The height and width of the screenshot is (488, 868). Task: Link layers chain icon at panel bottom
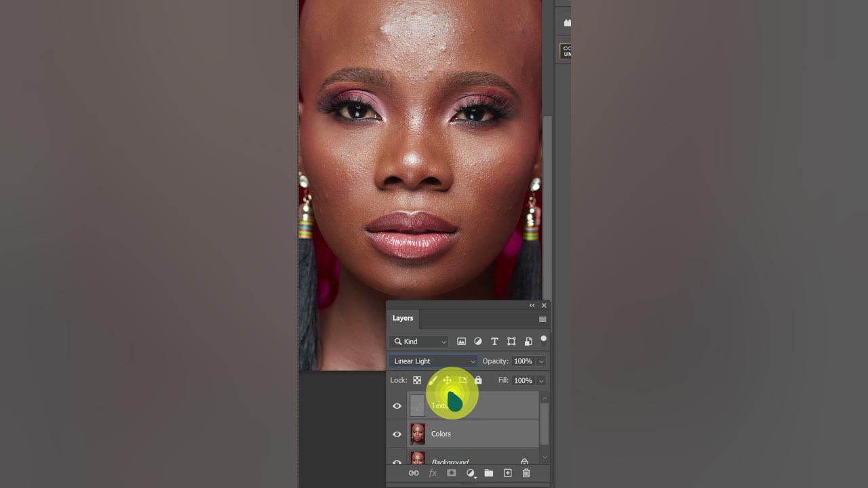tap(414, 473)
